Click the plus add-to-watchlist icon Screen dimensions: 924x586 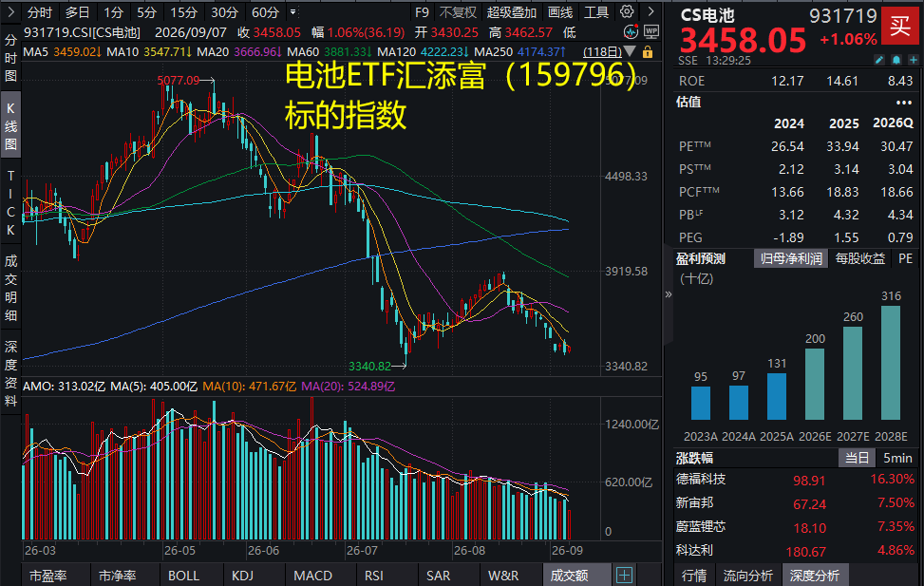pos(914,60)
